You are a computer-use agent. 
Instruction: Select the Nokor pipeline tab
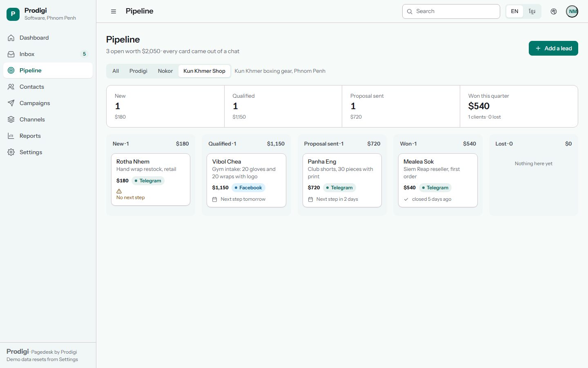165,71
